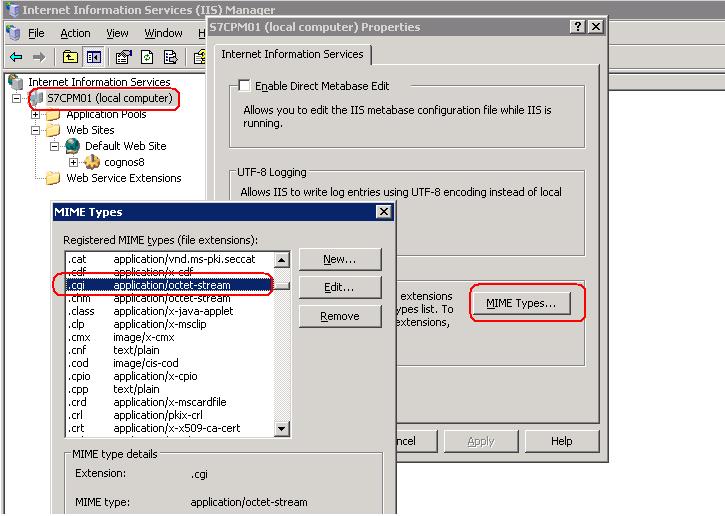The image size is (725, 516).
Task: Select the Web Service Extensions tree label
Action: point(124,178)
